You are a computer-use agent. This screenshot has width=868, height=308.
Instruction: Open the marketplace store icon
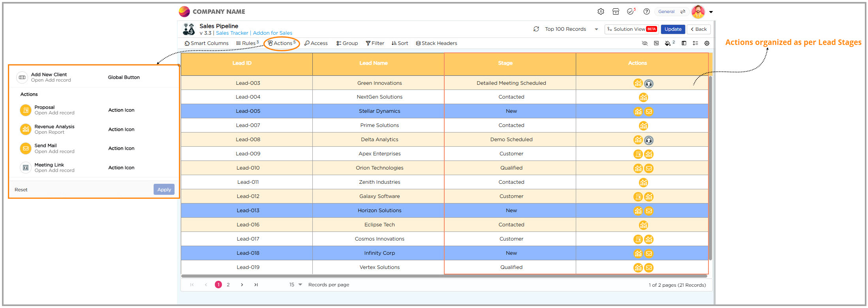coord(616,12)
